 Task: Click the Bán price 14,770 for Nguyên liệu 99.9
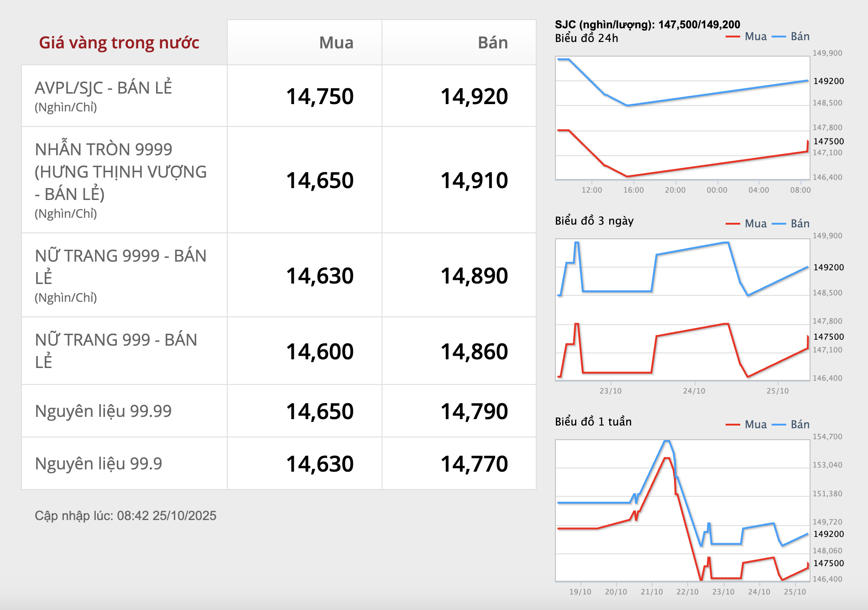pyautogui.click(x=474, y=464)
